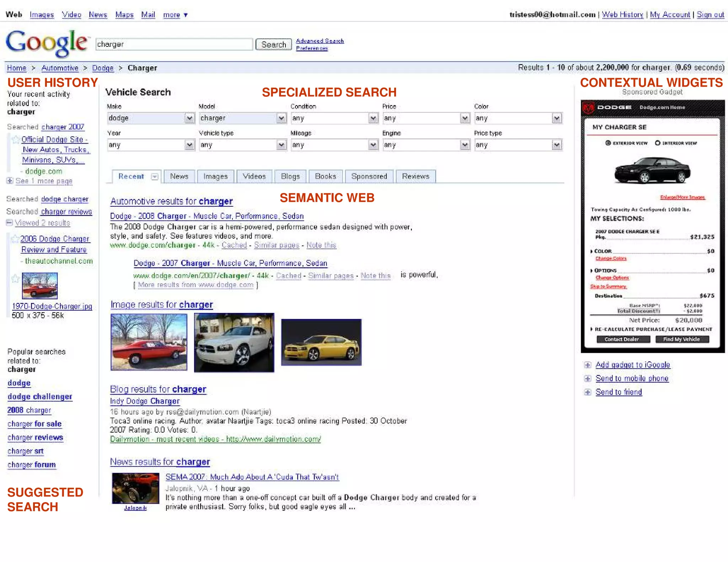The image size is (728, 562).
Task: Go to Mail in the top navigation
Action: [x=148, y=15]
